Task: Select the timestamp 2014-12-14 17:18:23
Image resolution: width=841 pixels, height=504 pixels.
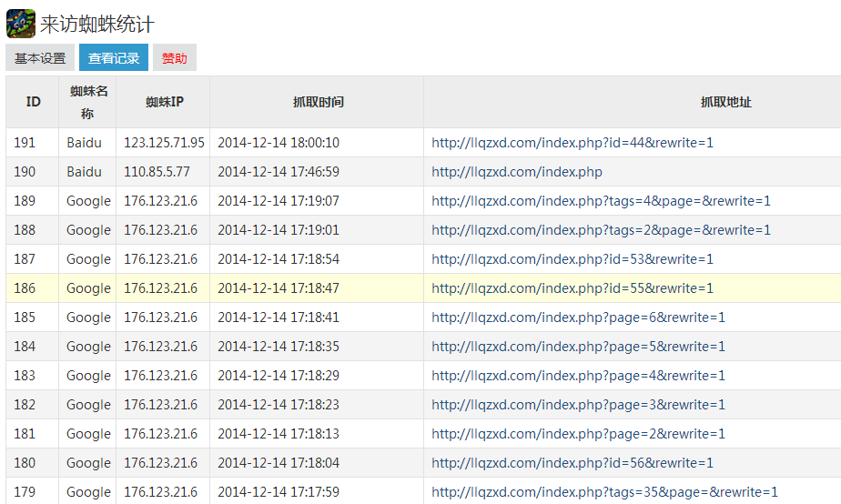Action: click(x=279, y=405)
